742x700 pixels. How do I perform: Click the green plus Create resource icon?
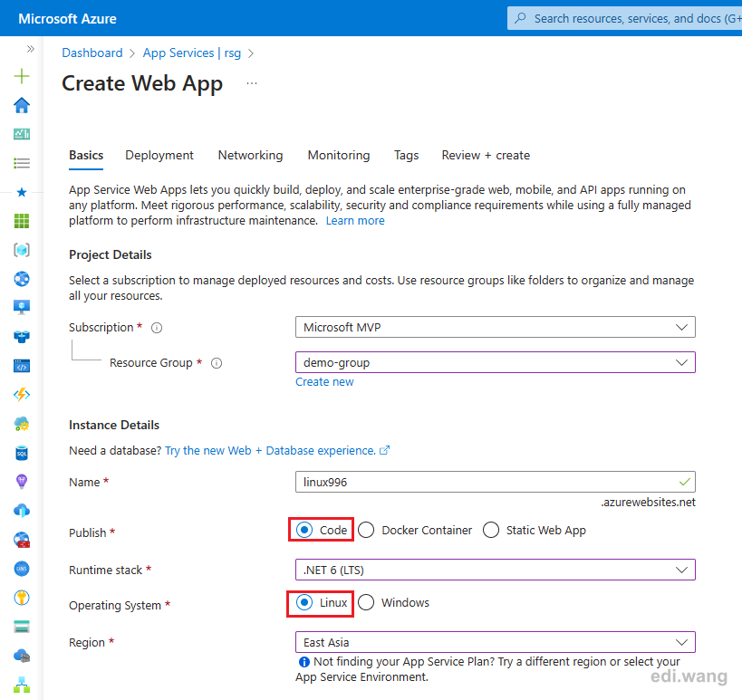click(22, 76)
